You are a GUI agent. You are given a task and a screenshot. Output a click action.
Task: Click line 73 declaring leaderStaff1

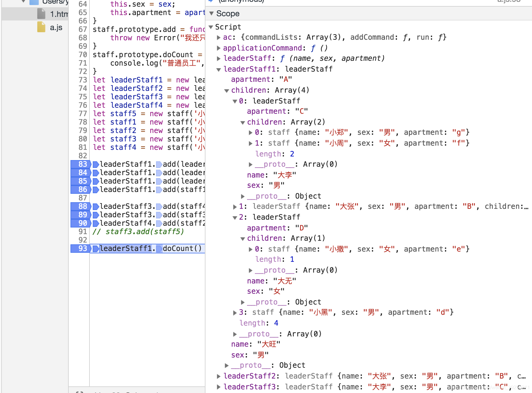click(149, 80)
